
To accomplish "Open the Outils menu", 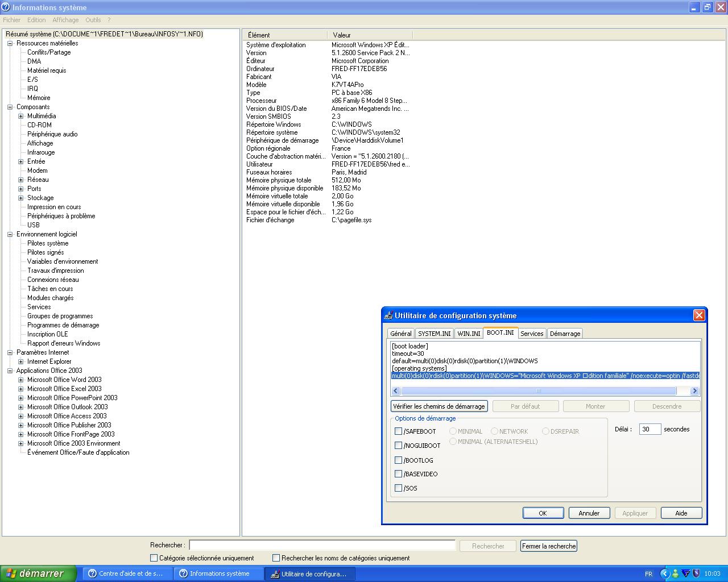I will [x=93, y=20].
